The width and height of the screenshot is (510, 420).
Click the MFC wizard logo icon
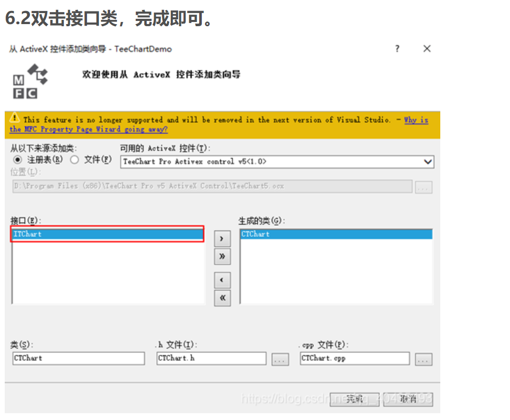tap(30, 81)
